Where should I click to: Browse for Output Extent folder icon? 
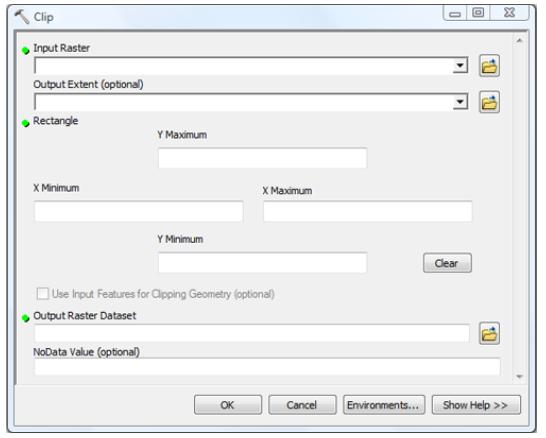click(x=489, y=102)
